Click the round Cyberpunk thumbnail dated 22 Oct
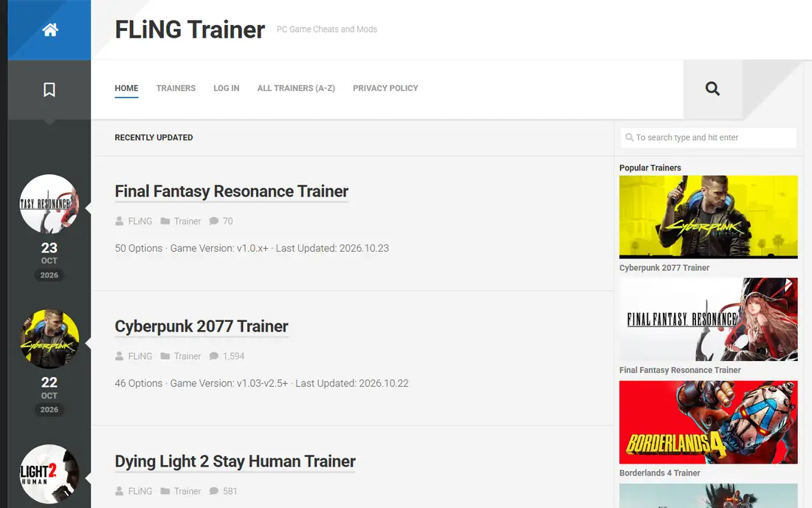 pyautogui.click(x=49, y=339)
